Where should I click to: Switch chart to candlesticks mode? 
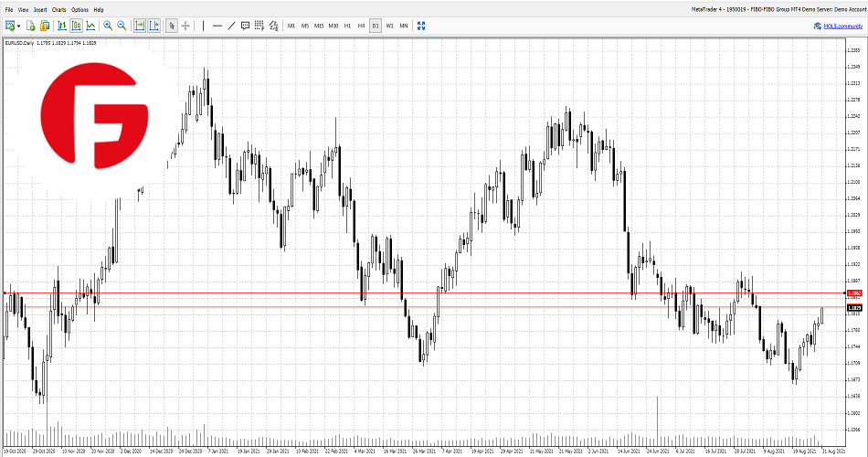(76, 26)
